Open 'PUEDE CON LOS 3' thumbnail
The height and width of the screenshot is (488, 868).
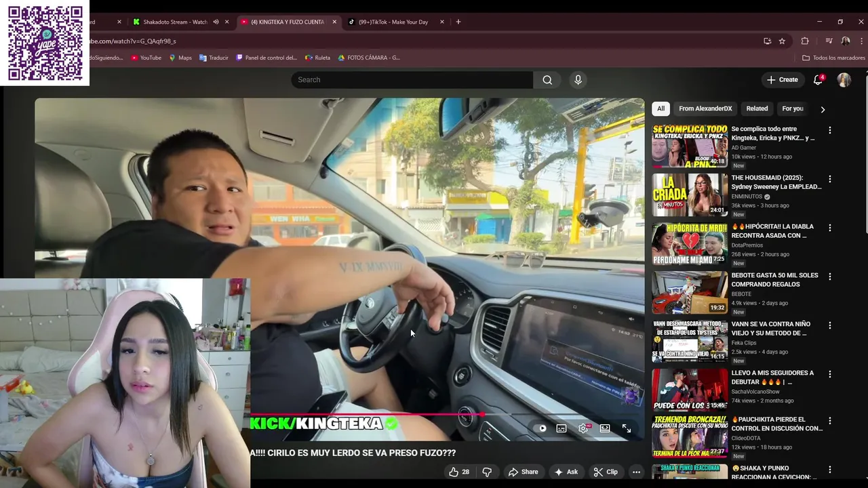point(690,390)
